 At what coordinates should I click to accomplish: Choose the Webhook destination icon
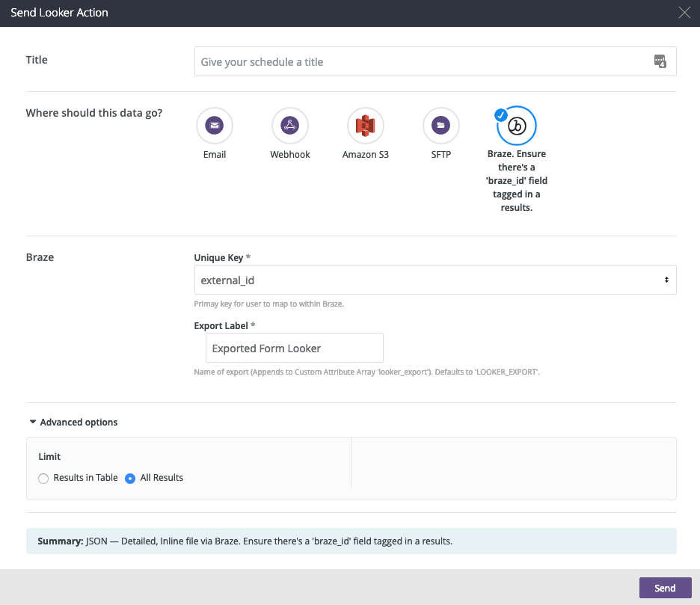pos(290,126)
